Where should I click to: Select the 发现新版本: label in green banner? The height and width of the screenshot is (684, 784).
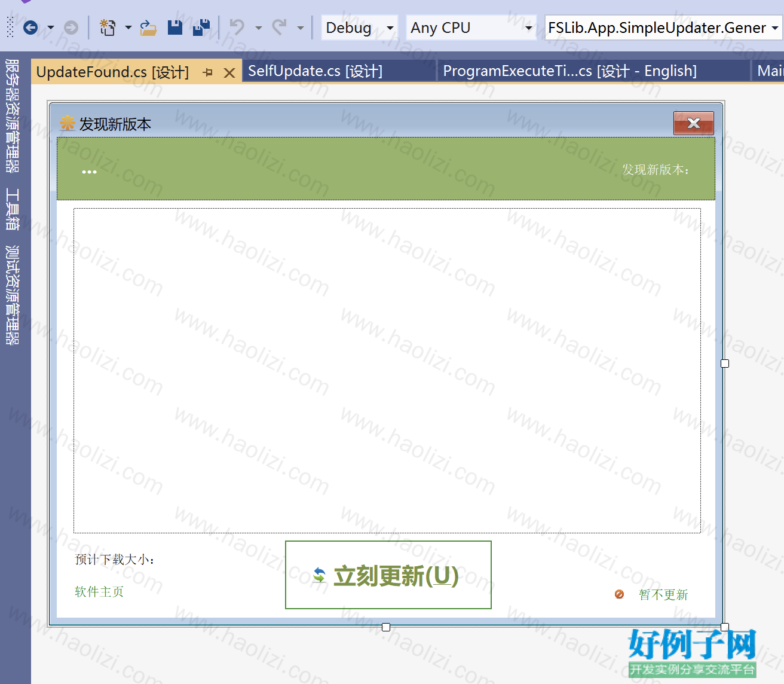coord(656,170)
